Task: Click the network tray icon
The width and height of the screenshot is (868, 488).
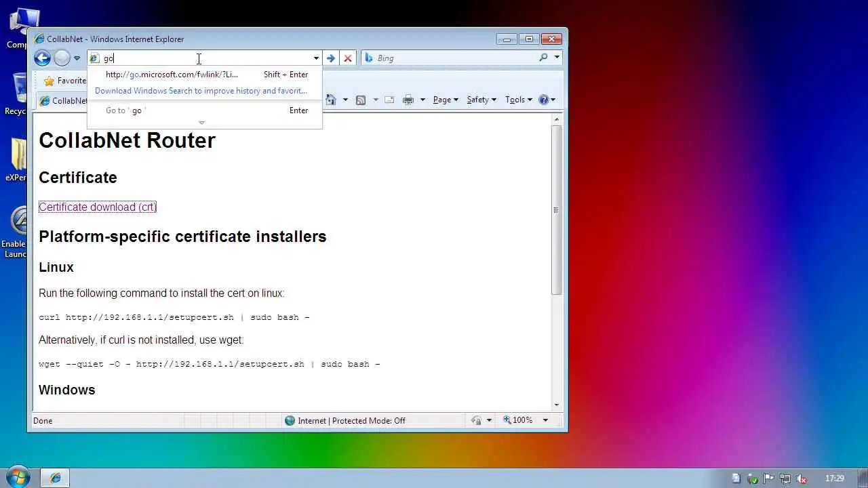Action: [785, 479]
